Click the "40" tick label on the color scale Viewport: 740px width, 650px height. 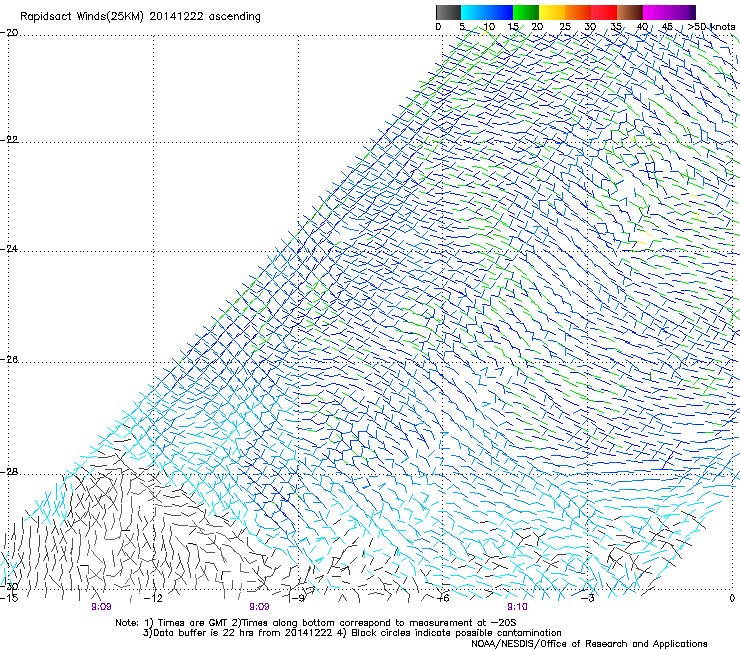click(x=642, y=27)
